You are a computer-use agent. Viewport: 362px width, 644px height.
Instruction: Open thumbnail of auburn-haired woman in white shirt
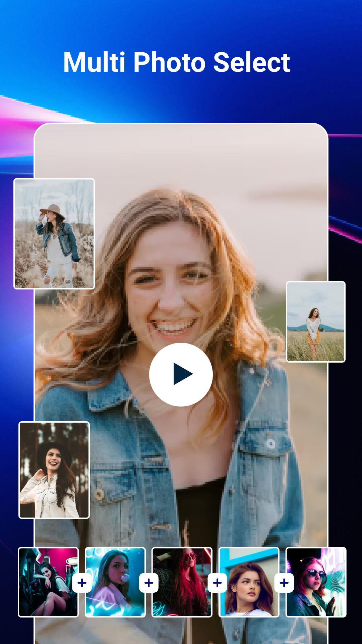(x=249, y=582)
